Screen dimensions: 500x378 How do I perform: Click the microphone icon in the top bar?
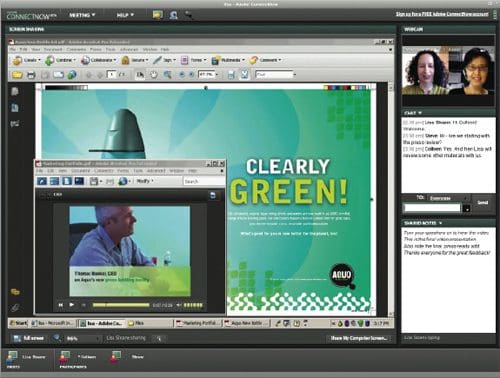(x=188, y=15)
